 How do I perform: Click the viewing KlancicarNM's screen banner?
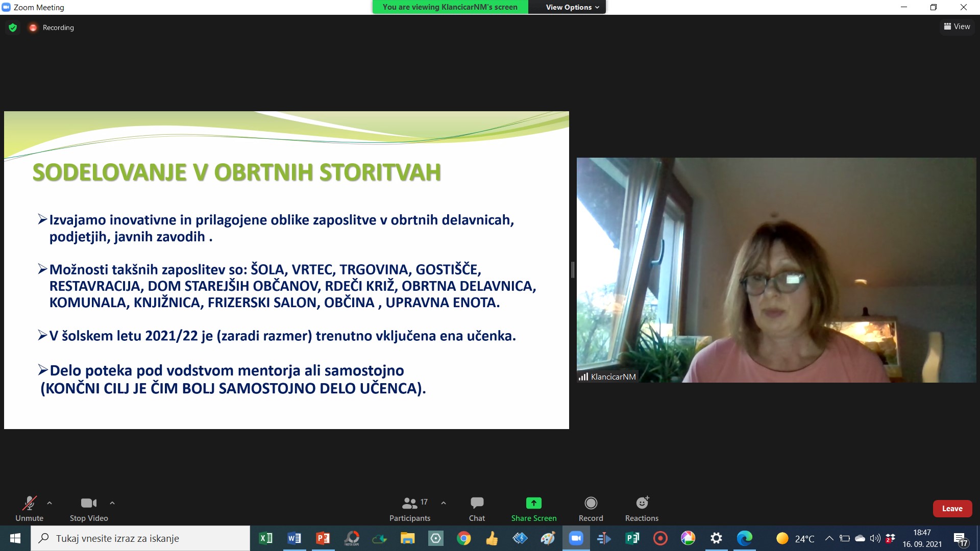pyautogui.click(x=450, y=7)
